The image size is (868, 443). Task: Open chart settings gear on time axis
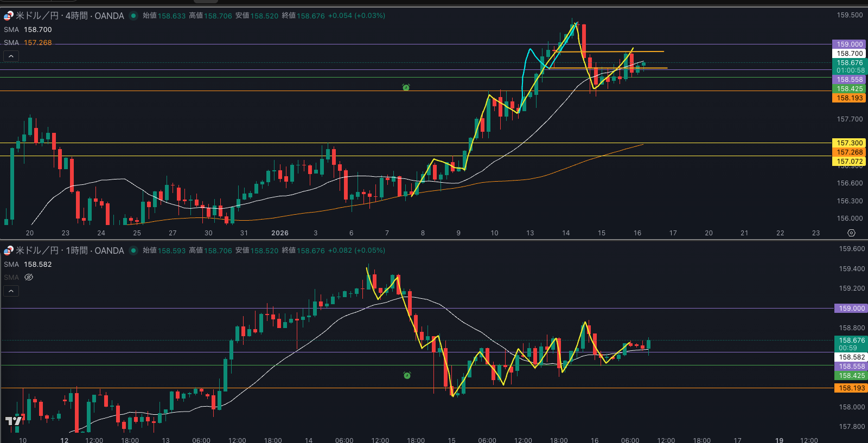point(851,233)
